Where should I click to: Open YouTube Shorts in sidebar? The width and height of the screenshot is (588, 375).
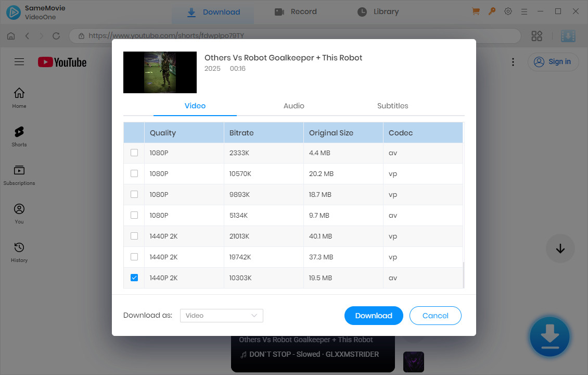[x=19, y=136]
